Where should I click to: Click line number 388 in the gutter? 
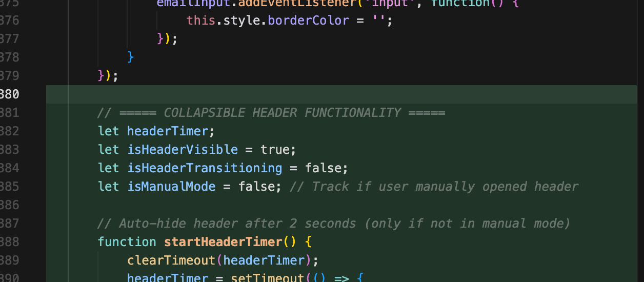[9, 242]
